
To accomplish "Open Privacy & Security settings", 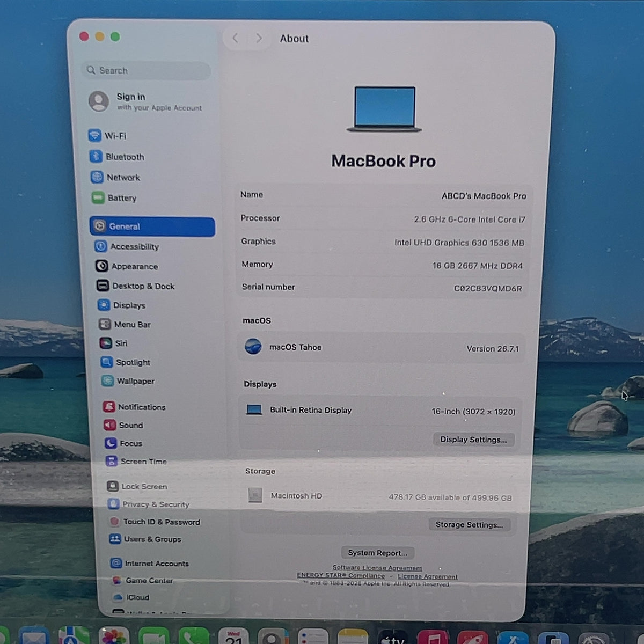I will (149, 504).
